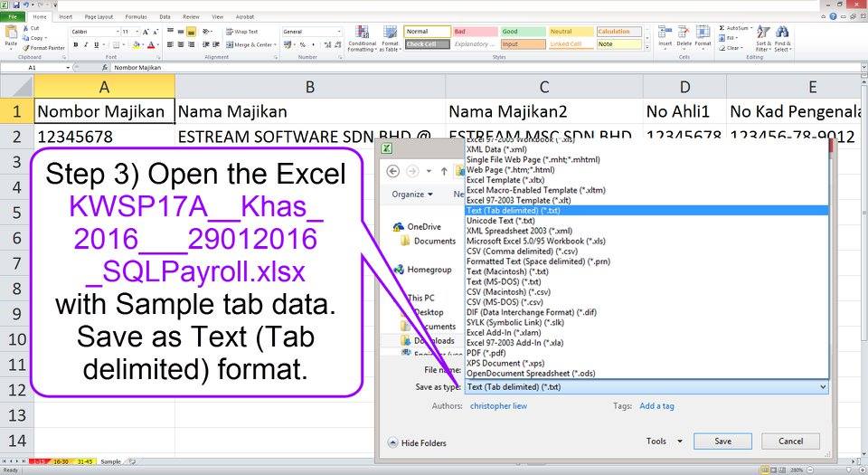868x475 pixels.
Task: Click the Paste clipboard icon
Action: (11, 33)
